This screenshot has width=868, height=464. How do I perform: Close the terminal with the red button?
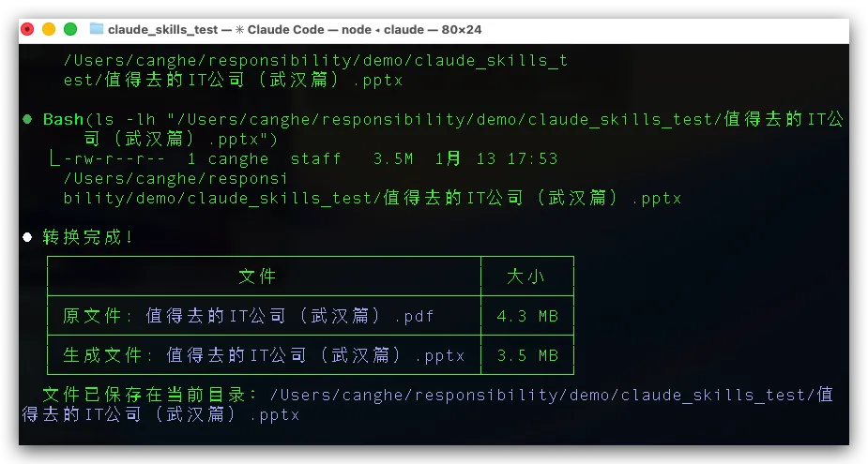pos(27,29)
